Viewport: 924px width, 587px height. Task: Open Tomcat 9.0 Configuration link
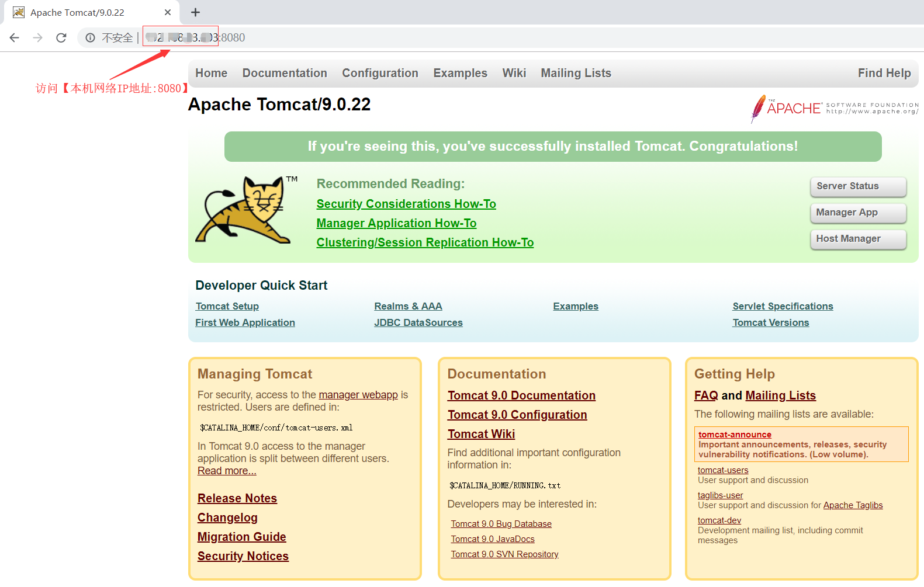tap(517, 415)
